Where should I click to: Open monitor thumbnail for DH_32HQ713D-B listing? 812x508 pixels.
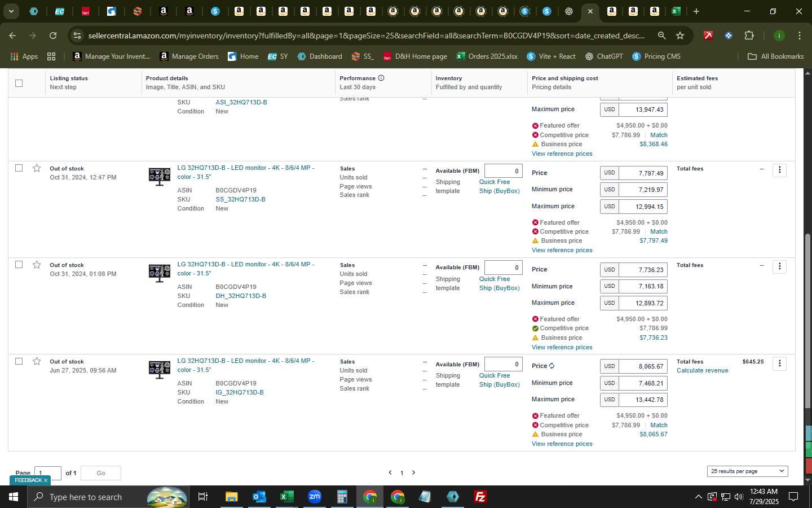160,273
